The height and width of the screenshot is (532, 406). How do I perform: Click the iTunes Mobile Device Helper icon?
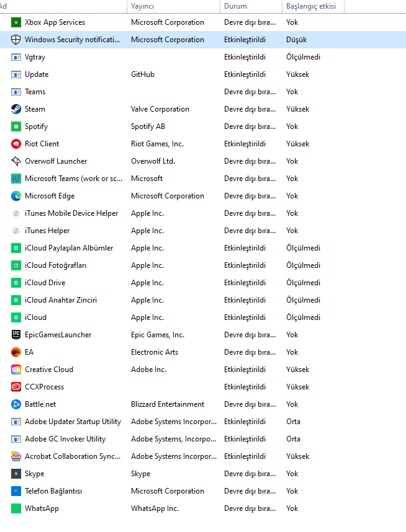pyautogui.click(x=16, y=213)
